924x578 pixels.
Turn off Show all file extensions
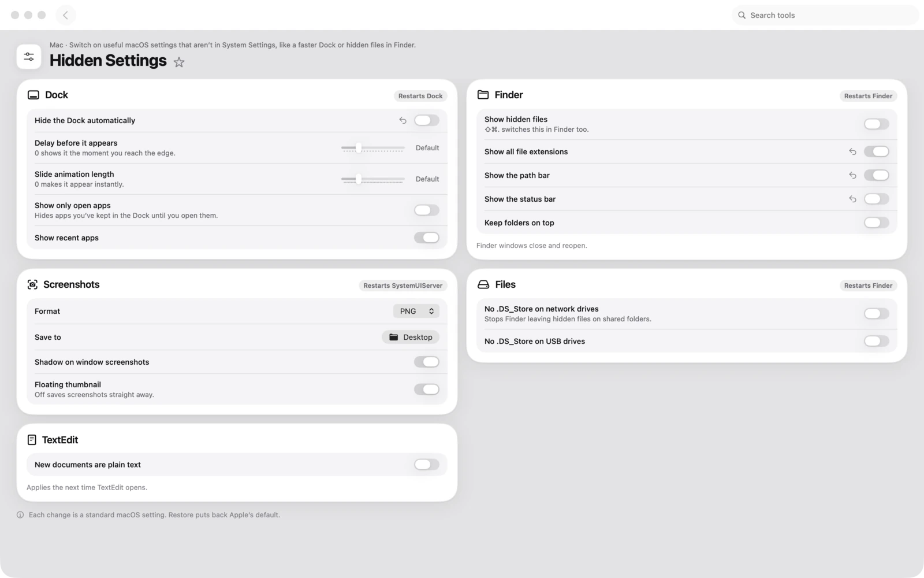(877, 151)
